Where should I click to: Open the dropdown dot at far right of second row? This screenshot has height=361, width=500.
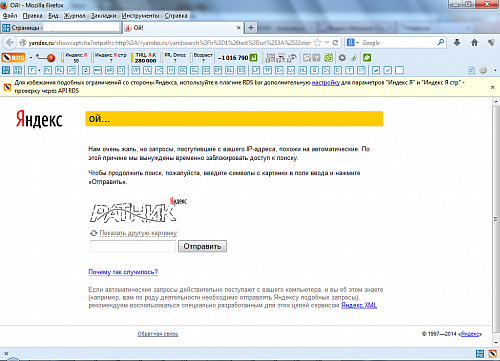coord(495,70)
